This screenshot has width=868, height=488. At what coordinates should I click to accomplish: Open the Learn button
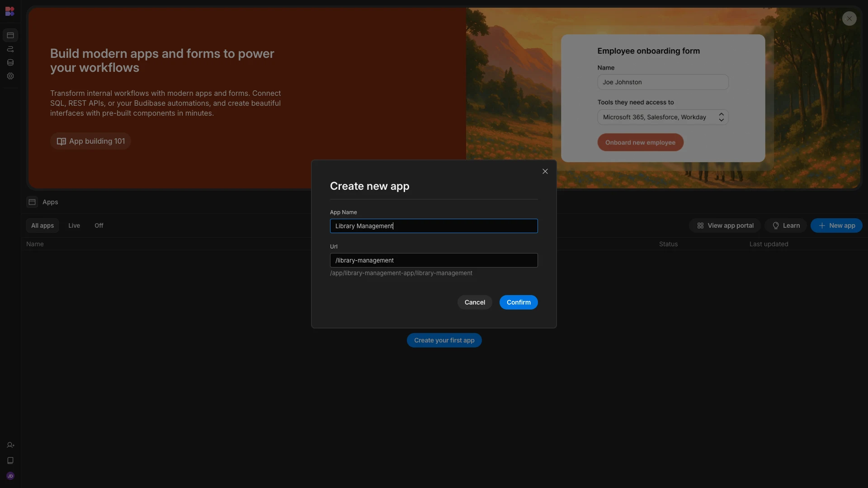[x=786, y=225]
